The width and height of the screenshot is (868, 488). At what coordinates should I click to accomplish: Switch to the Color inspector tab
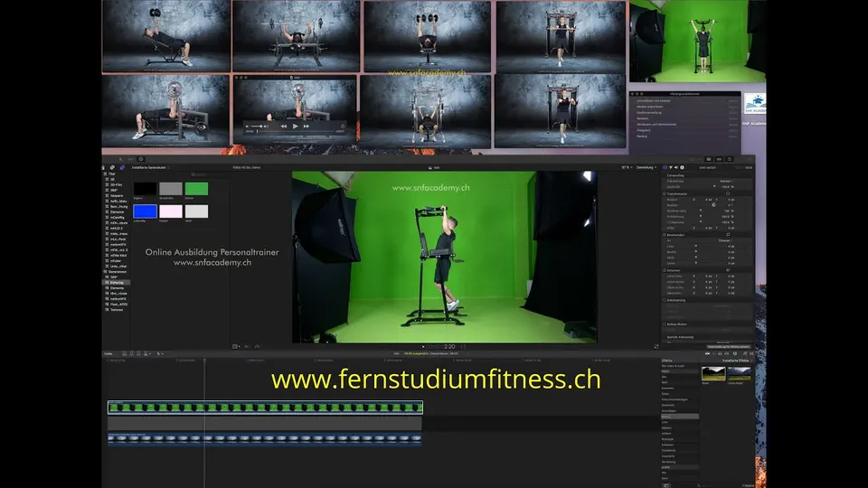coord(670,168)
